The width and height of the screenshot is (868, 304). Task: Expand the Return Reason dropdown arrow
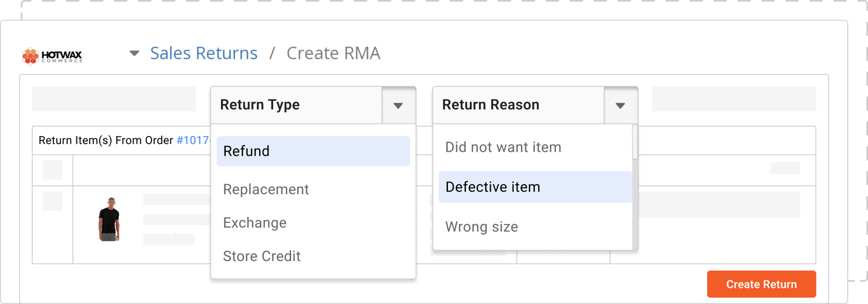point(620,105)
